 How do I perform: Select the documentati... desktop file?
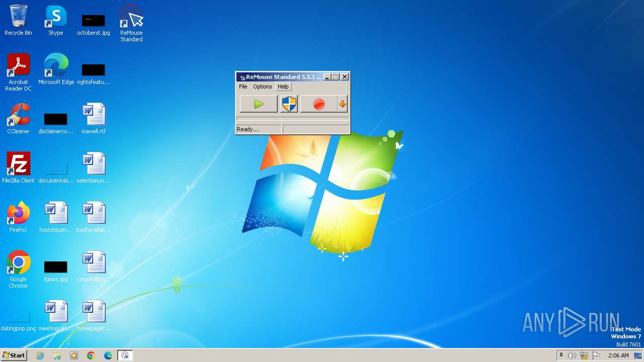pos(56,172)
